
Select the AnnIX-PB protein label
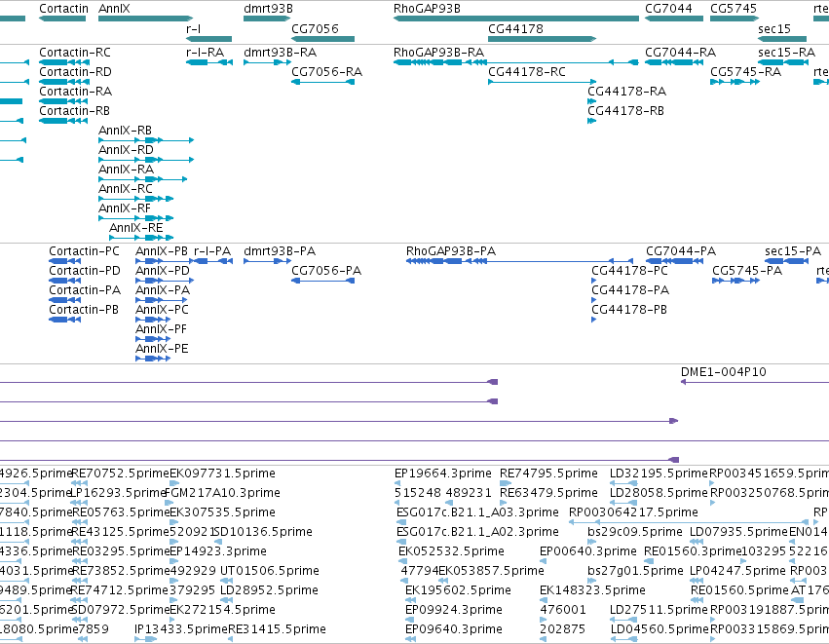tap(162, 251)
